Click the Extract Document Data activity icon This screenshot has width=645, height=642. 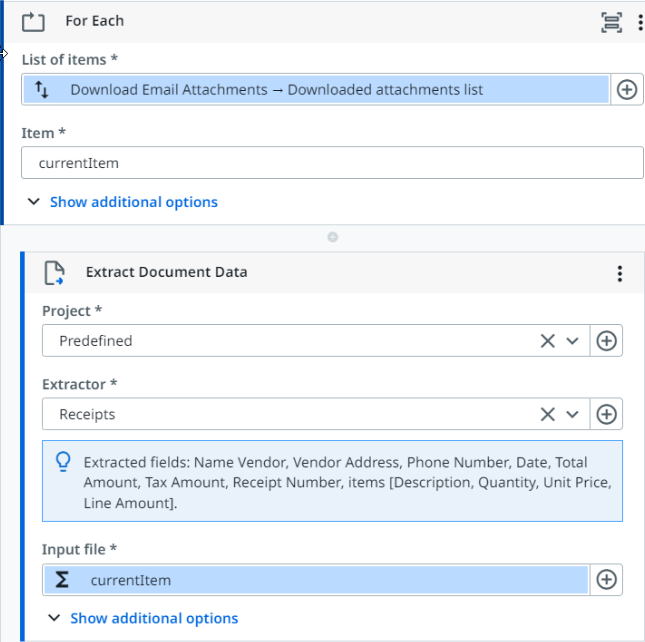coord(54,273)
